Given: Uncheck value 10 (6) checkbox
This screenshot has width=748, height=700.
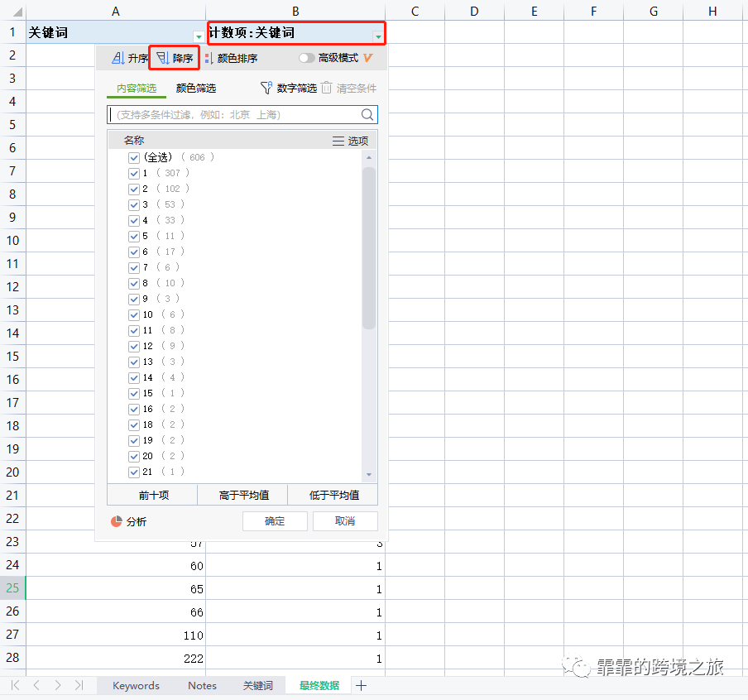Looking at the screenshot, I should [134, 315].
